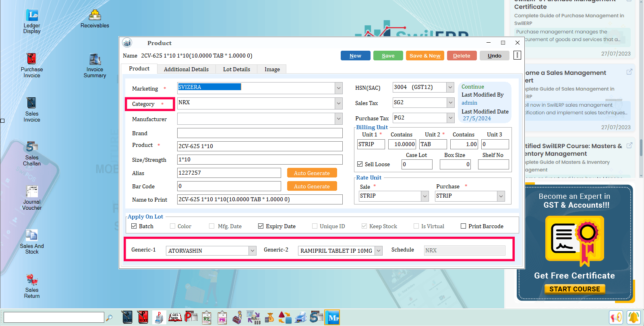Click Auto Generate beside the Bar Code field
This screenshot has height=326, width=644.
[312, 186]
